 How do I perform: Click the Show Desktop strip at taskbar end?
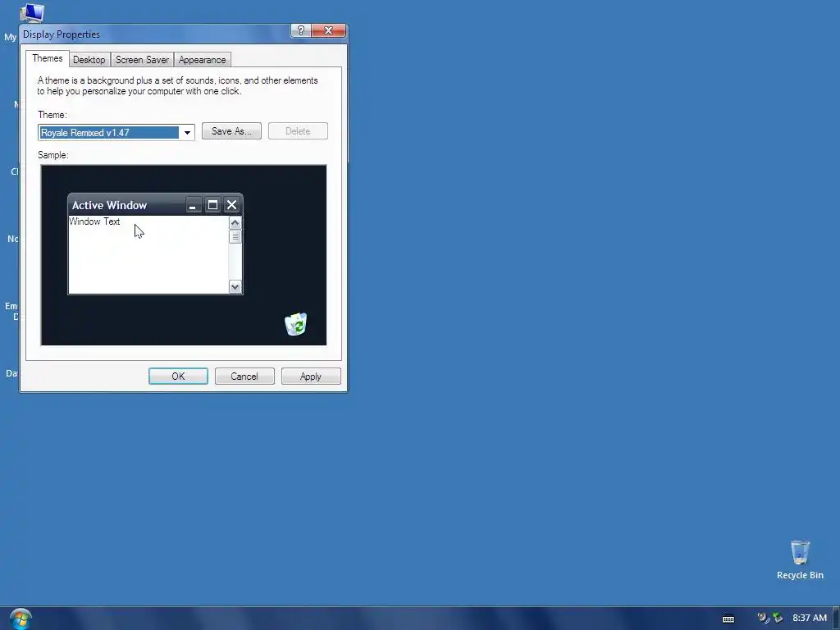click(x=836, y=619)
